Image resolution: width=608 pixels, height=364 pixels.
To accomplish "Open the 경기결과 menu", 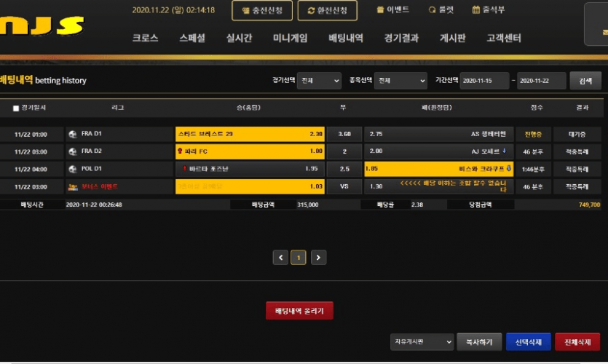I will [x=401, y=38].
